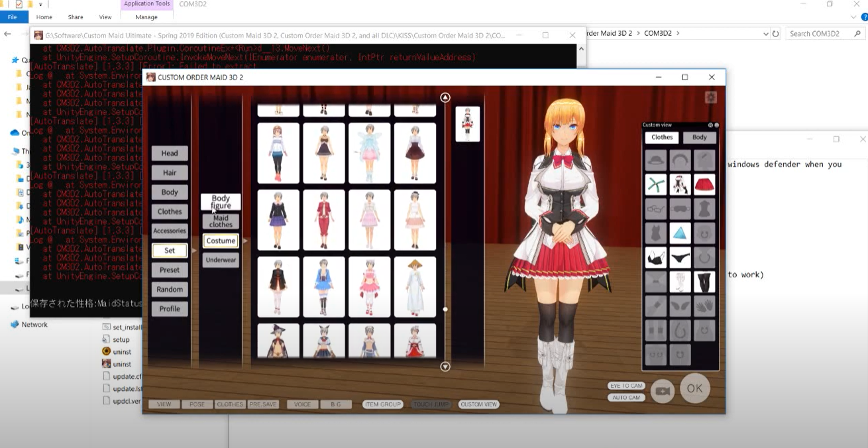The height and width of the screenshot is (448, 868).
Task: Switch to the Clothes tab in Custom view
Action: [x=662, y=137]
